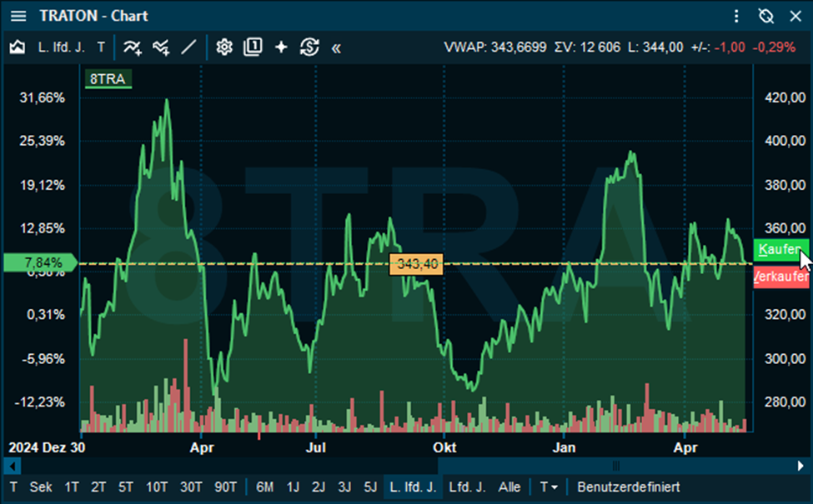Image resolution: width=813 pixels, height=504 pixels.
Task: Select the Alle time range
Action: 509,487
